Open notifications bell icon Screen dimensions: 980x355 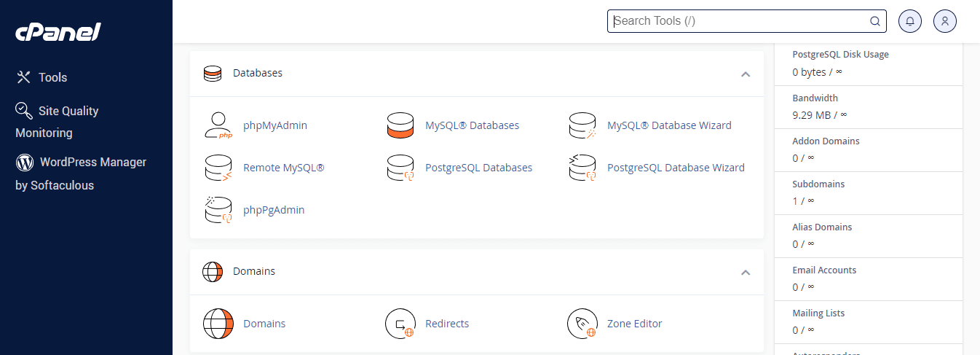pyautogui.click(x=910, y=21)
